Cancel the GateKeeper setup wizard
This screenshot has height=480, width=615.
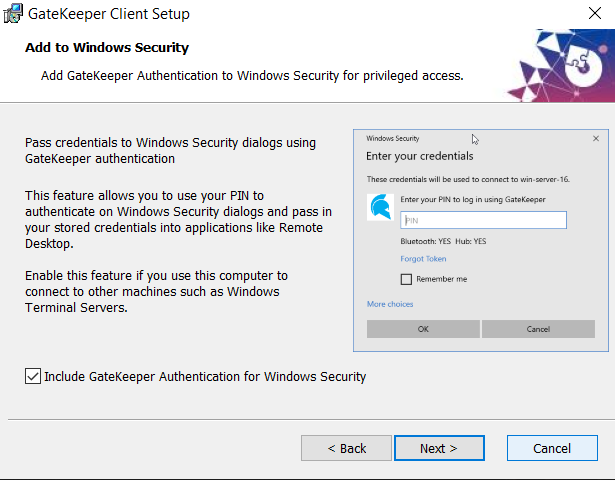(x=552, y=448)
